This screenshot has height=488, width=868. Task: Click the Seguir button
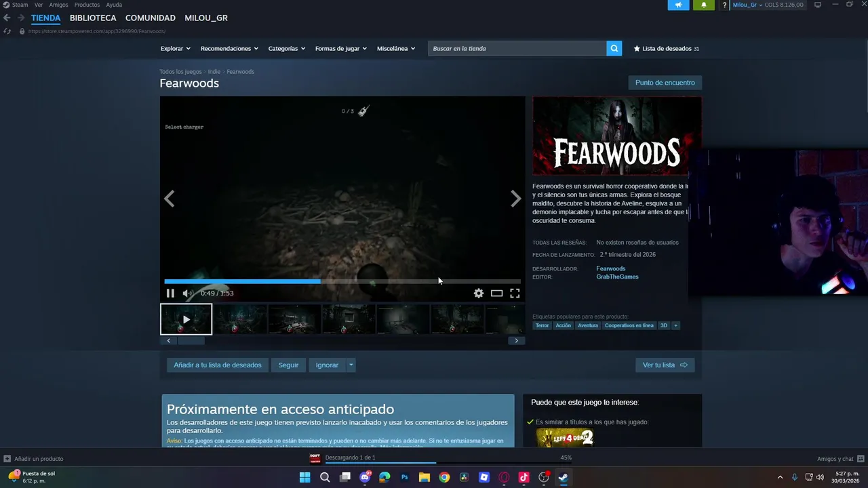pos(288,365)
